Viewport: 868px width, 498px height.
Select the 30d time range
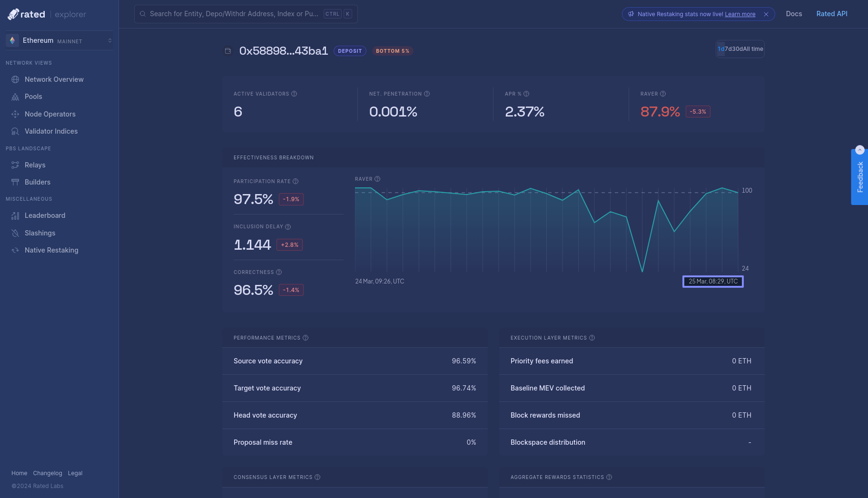pos(736,49)
